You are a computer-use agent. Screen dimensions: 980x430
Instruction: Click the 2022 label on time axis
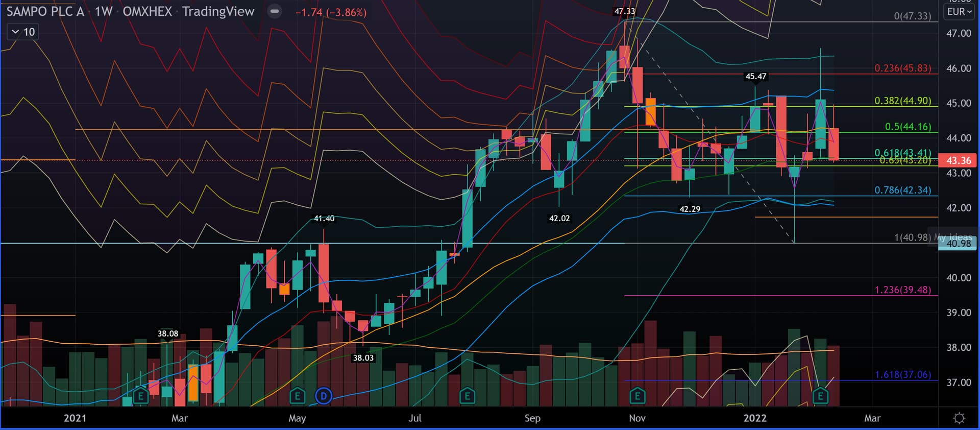[x=754, y=418]
